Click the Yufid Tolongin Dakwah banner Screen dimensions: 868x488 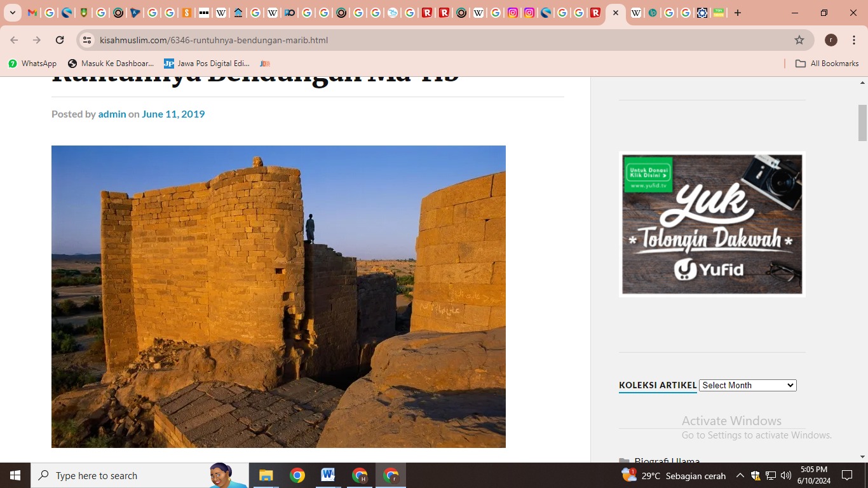point(712,224)
